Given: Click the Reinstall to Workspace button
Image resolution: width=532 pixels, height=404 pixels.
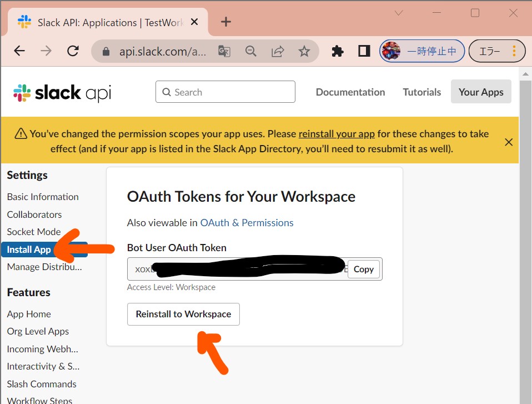Looking at the screenshot, I should 183,314.
